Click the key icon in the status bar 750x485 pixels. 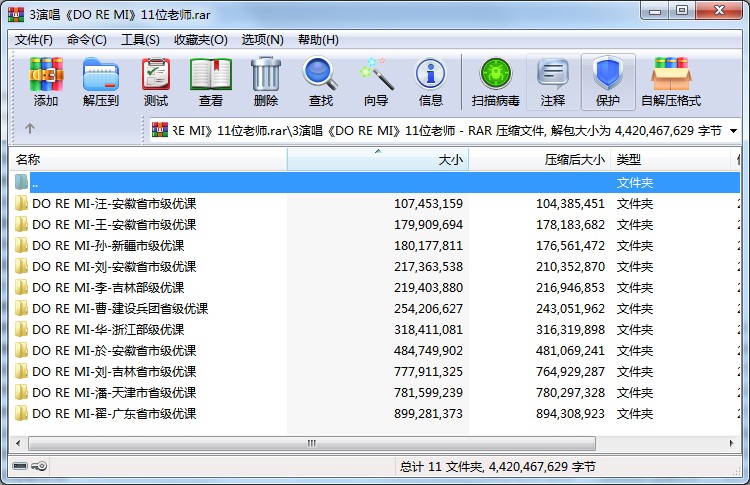click(x=40, y=466)
